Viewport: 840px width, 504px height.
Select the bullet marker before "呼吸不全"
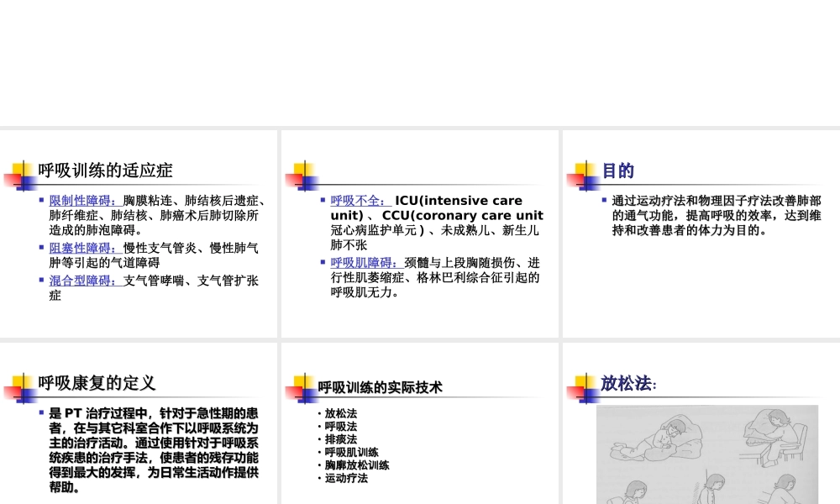[x=322, y=201]
